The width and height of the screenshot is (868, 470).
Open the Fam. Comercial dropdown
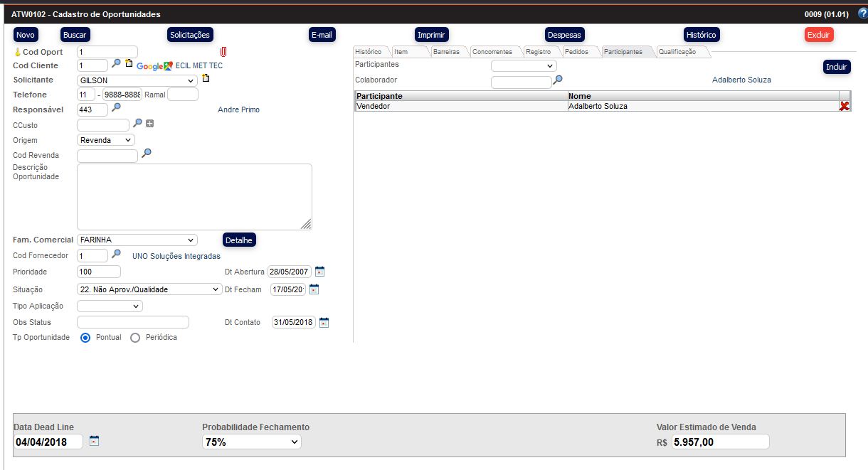[x=137, y=240]
